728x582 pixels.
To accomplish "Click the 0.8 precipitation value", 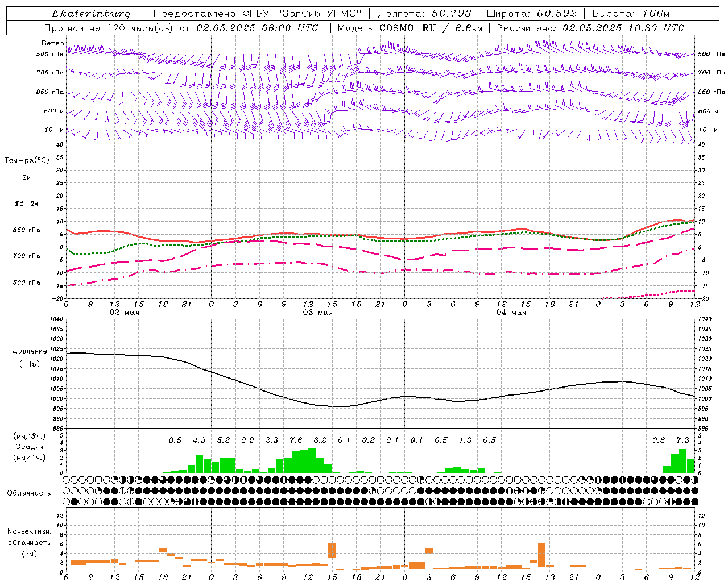I will (659, 440).
